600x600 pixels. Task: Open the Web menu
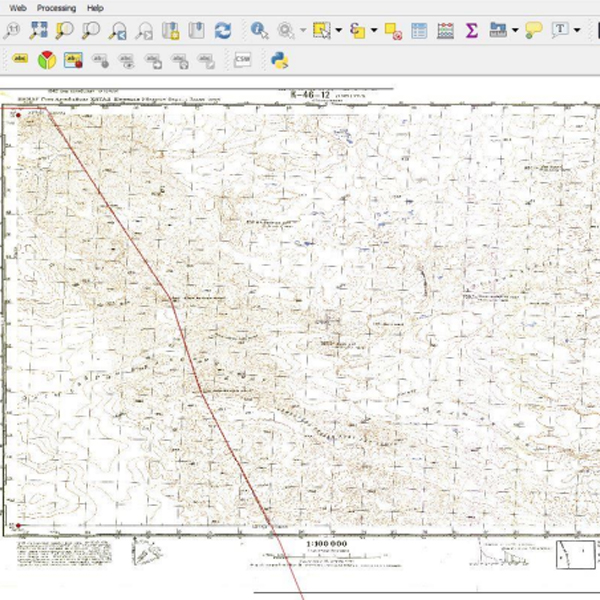(x=17, y=7)
